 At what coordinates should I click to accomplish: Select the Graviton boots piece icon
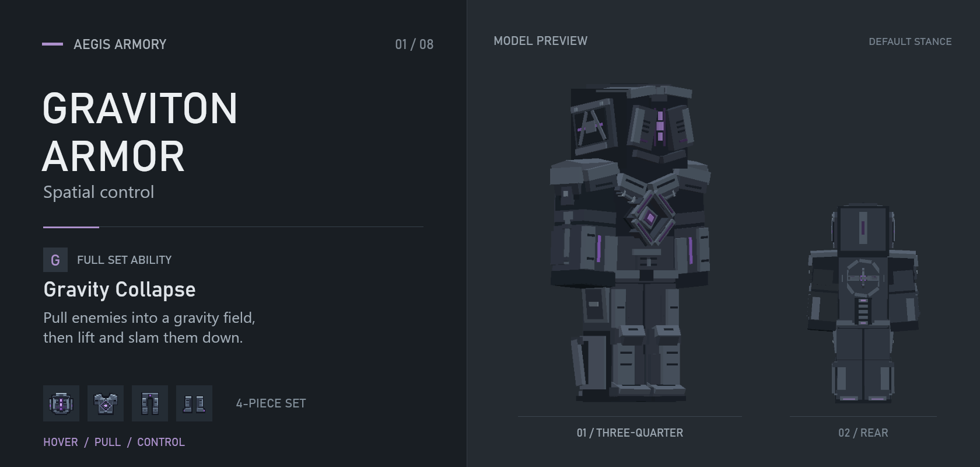coord(194,403)
